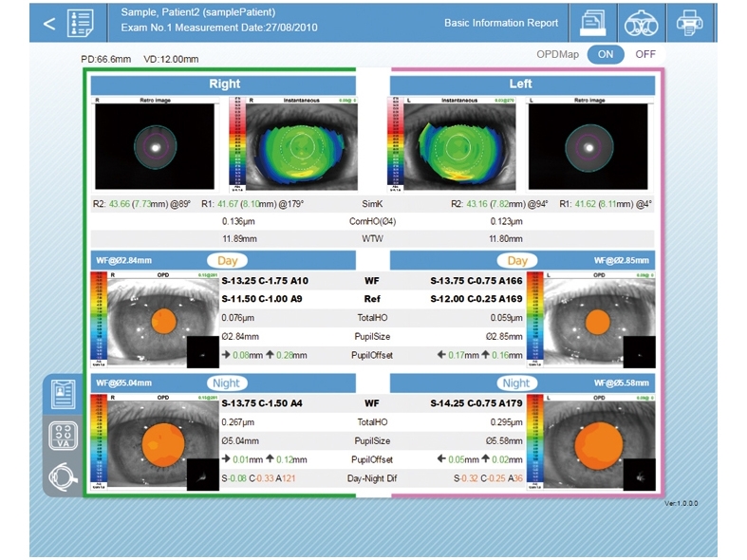Click the left eye Day label

tap(517, 261)
